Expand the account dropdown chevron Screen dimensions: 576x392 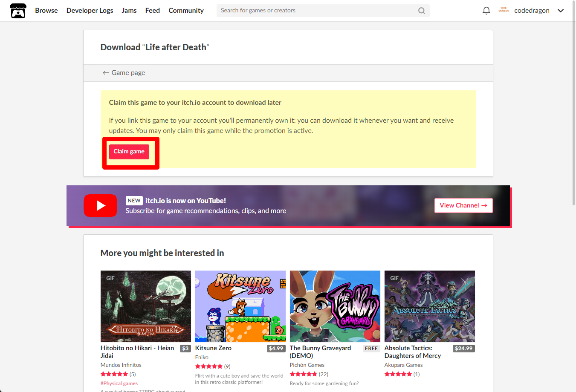(561, 11)
